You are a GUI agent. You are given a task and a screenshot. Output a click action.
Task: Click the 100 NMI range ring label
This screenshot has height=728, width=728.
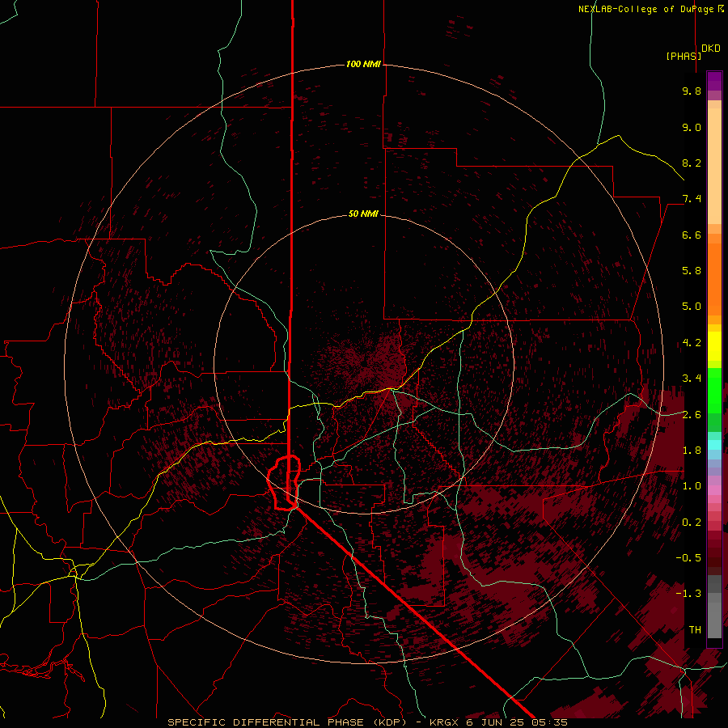363,64
